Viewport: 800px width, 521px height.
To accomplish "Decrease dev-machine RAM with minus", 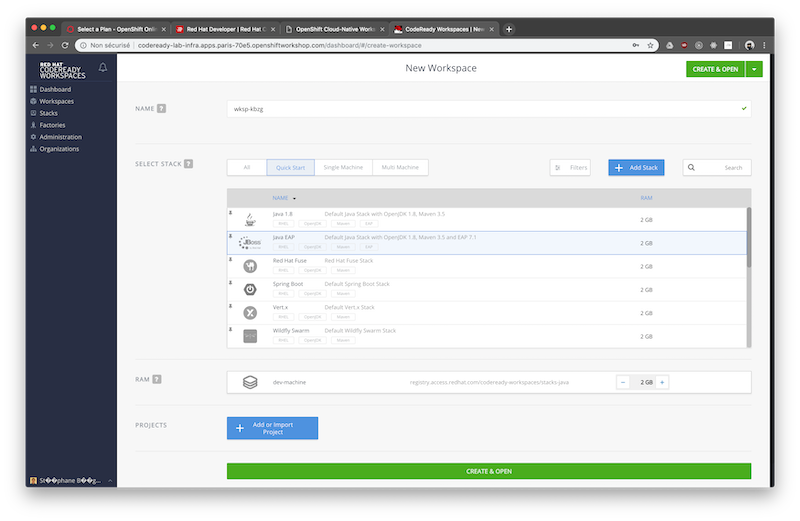I will pos(623,382).
